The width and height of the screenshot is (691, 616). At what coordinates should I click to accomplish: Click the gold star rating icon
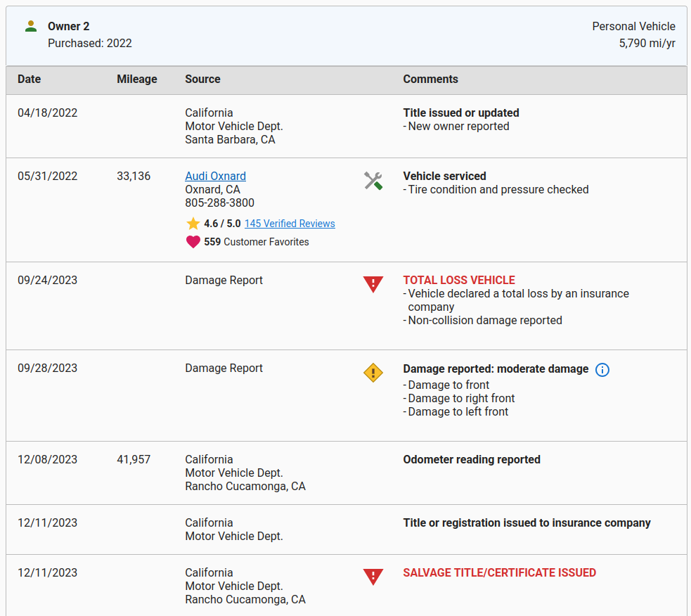tap(193, 224)
